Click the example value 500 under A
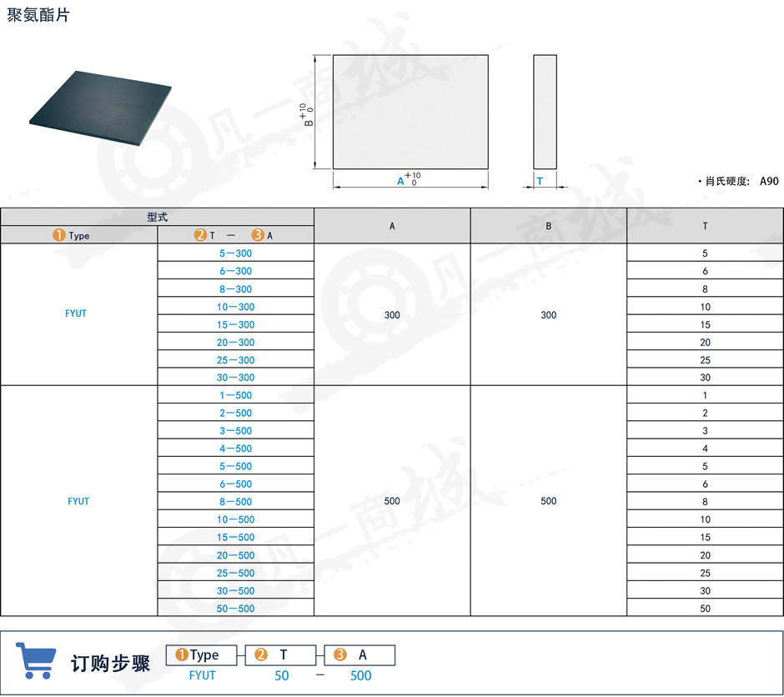 (360, 675)
